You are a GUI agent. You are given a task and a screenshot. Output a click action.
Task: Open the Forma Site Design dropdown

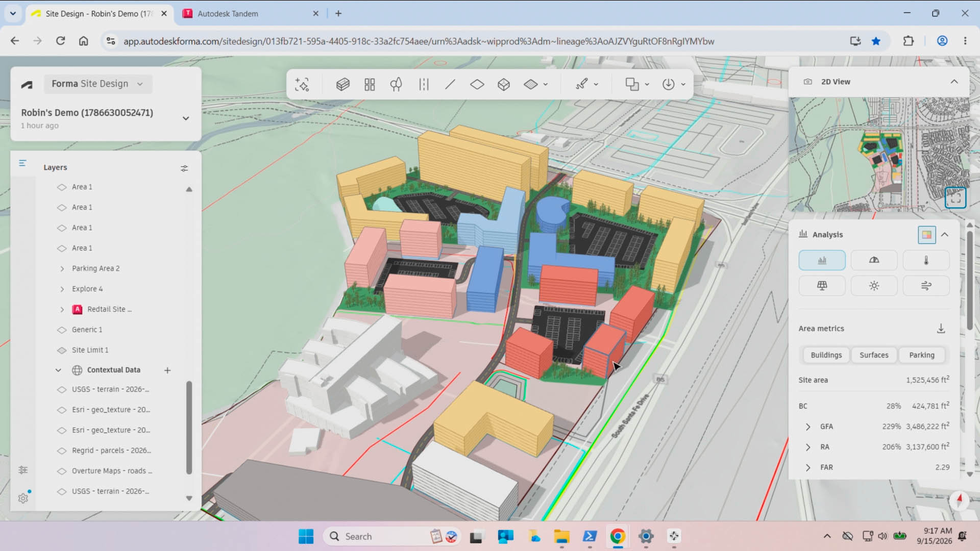97,84
